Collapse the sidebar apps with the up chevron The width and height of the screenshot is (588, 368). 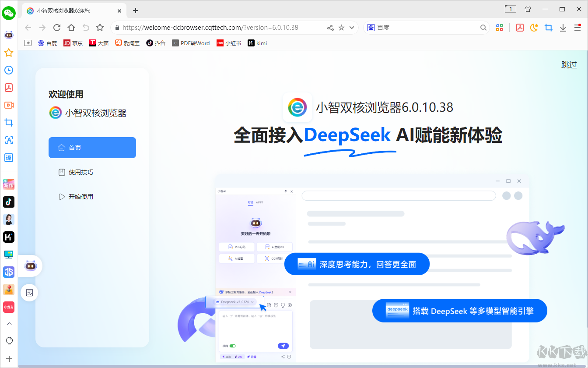pos(9,324)
